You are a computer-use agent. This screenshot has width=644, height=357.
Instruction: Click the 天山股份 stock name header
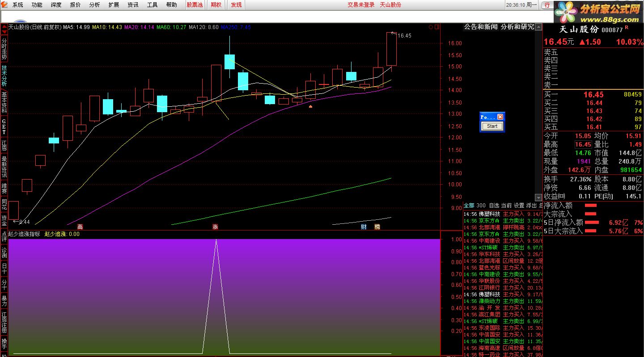(579, 29)
